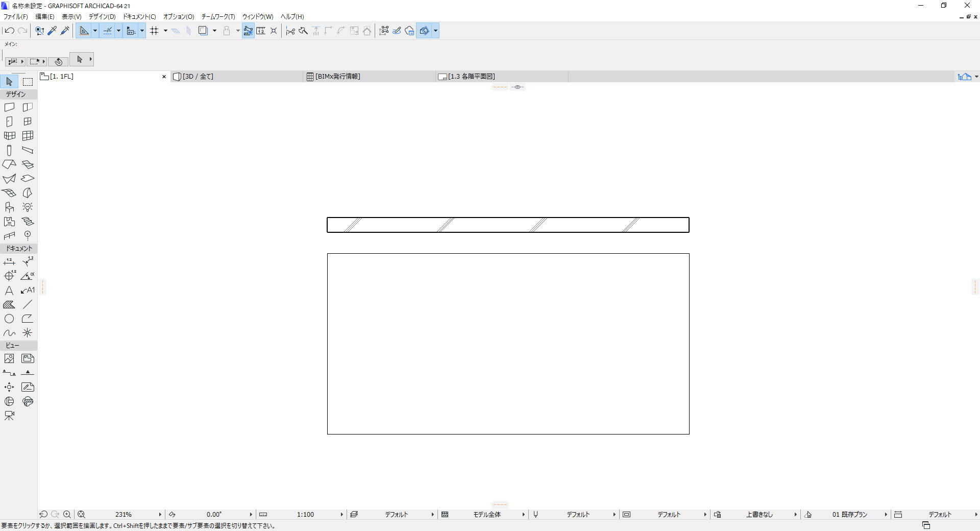Select the Marquee tool in toolbox

(28, 82)
